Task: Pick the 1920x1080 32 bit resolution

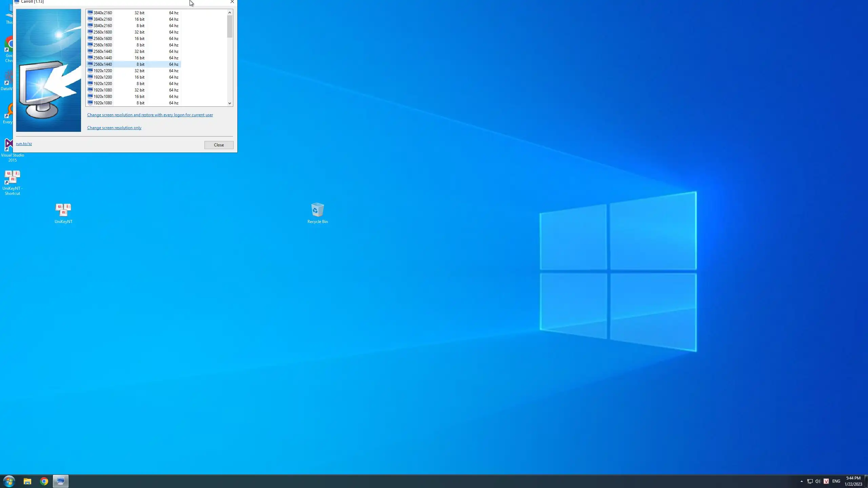Action: coord(103,90)
